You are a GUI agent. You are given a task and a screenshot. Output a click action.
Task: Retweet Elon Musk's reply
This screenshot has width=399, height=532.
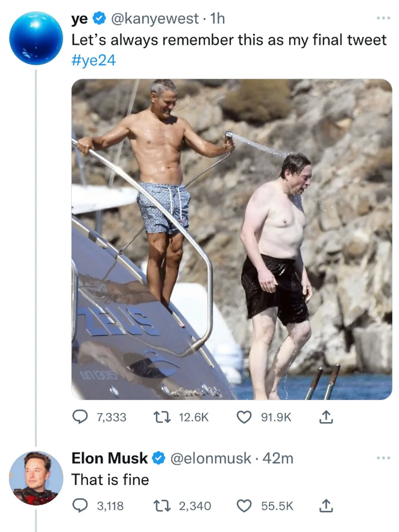162,506
